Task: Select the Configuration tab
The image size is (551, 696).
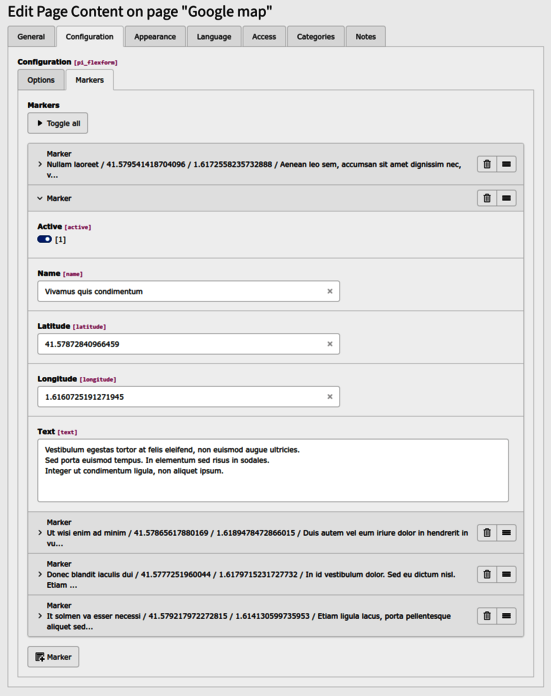Action: coord(90,36)
